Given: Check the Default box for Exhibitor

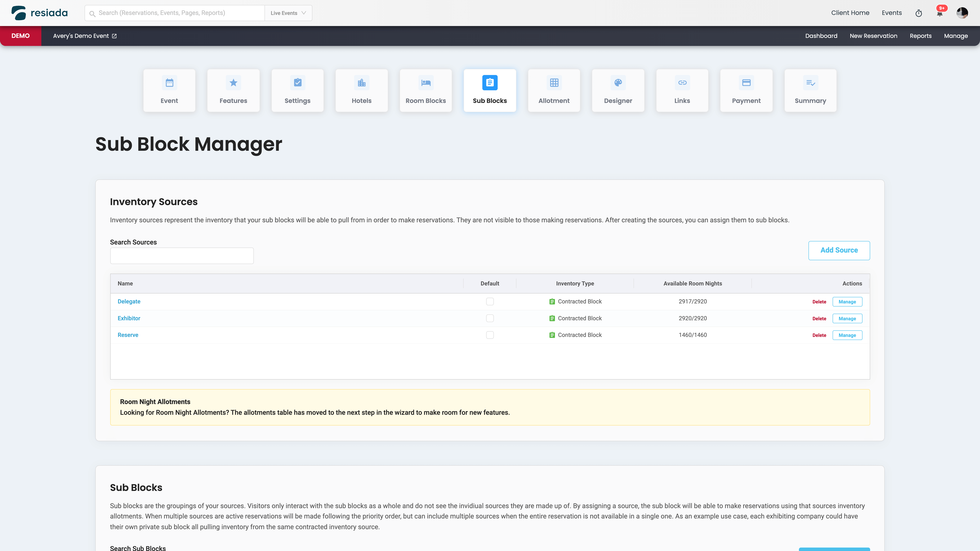Looking at the screenshot, I should [490, 318].
